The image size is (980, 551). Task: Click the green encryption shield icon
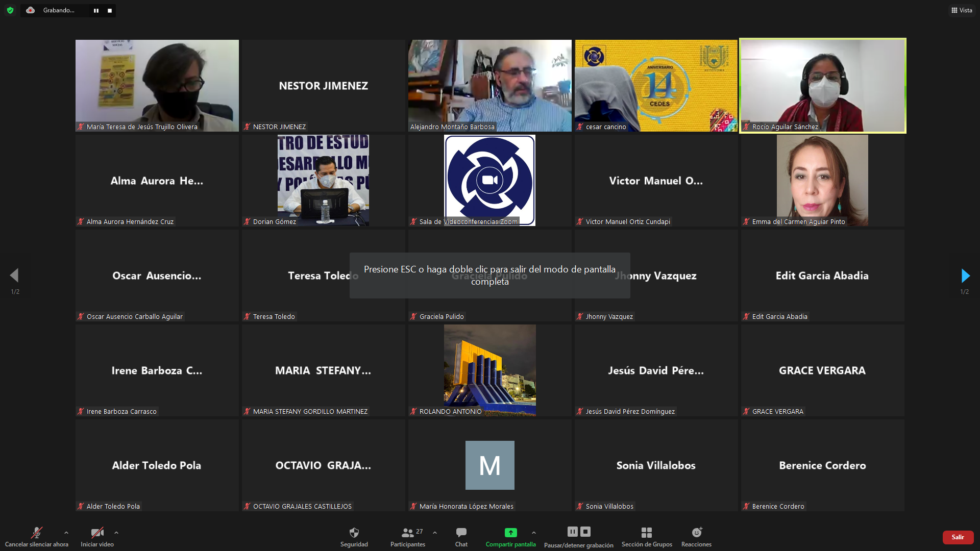[10, 10]
